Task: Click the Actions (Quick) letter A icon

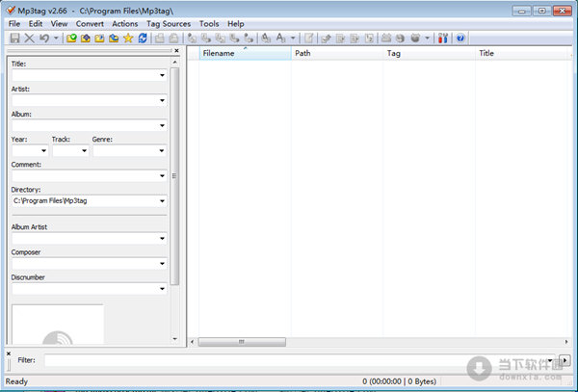Action: pyautogui.click(x=280, y=38)
